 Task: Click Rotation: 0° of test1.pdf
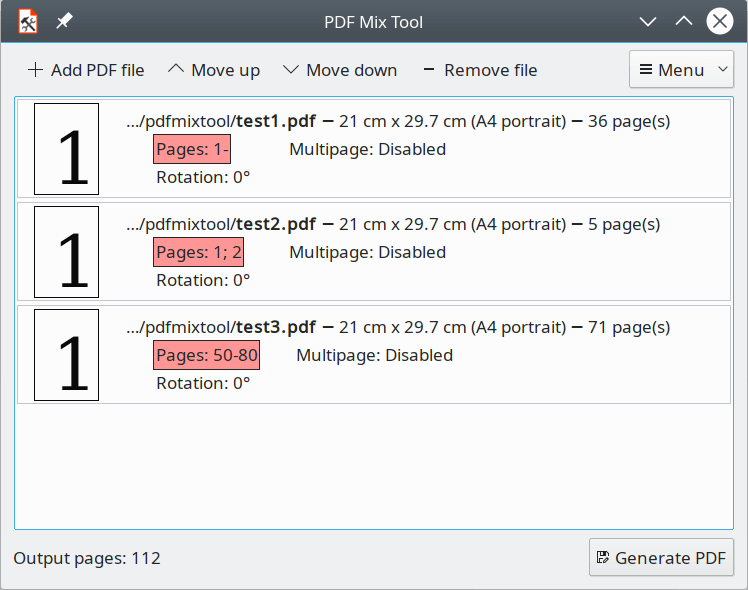click(x=203, y=177)
